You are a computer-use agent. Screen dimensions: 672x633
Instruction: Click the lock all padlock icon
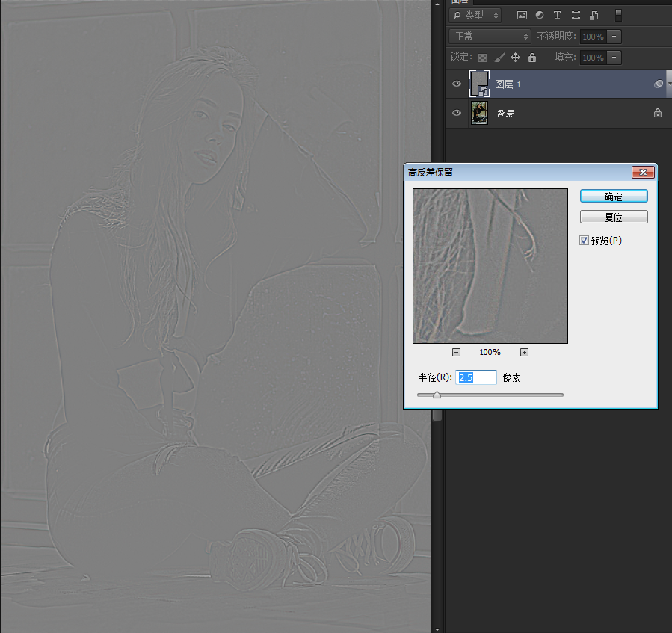click(532, 58)
